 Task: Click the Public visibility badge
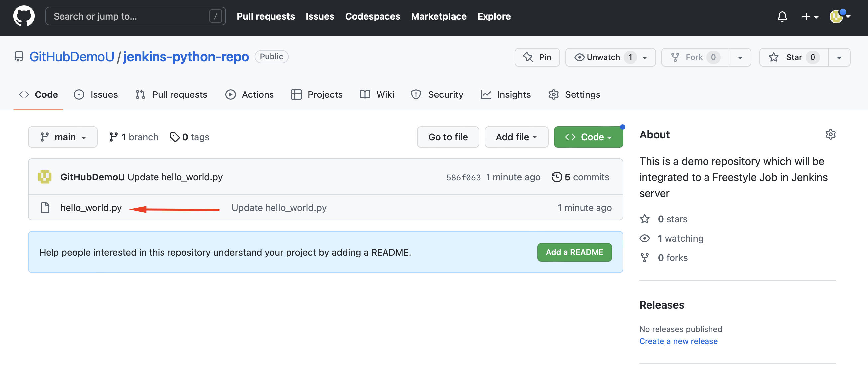tap(271, 56)
